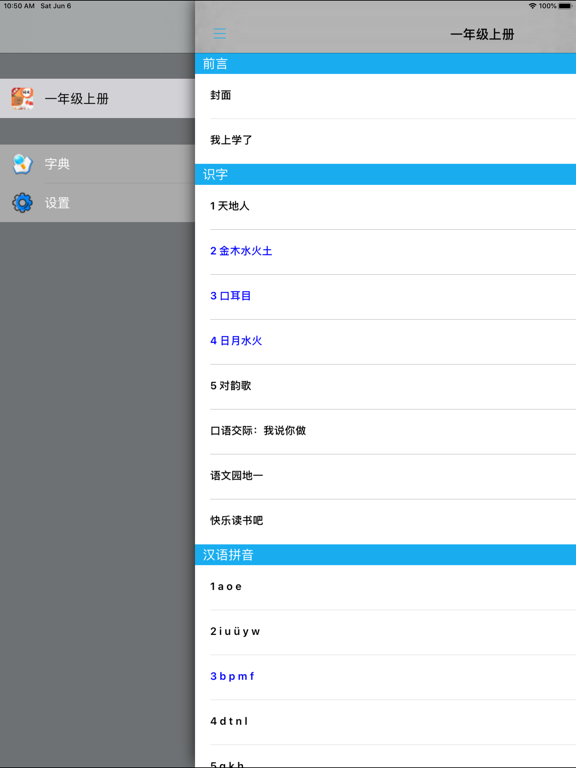
Task: Open the 字典 dictionary icon
Action: 23,164
